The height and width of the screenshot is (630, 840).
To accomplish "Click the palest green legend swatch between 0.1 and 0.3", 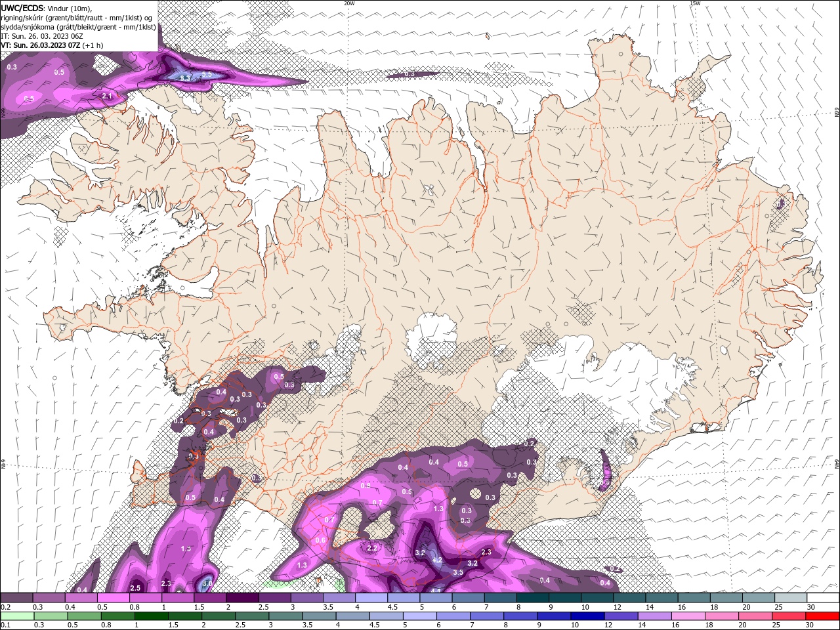I will (16, 616).
